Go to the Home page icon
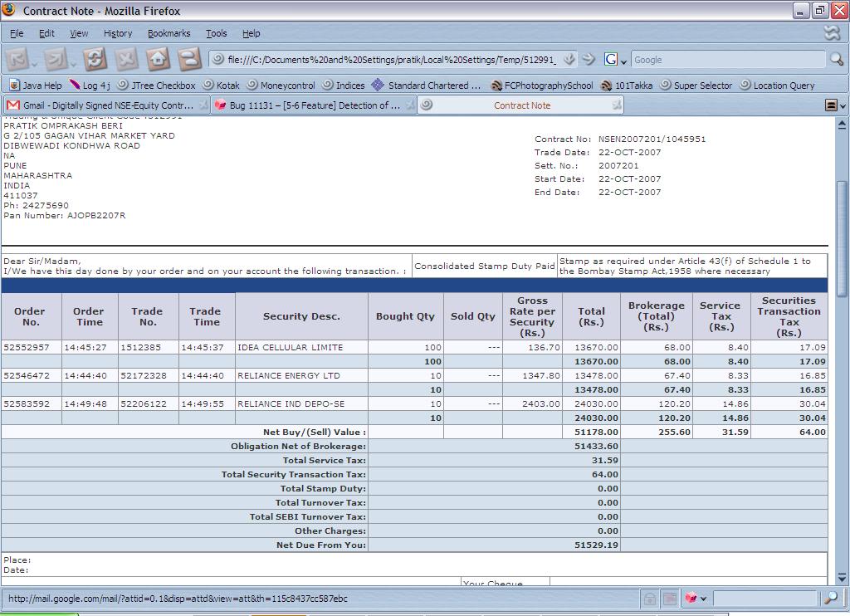850x616 pixels. [159, 59]
